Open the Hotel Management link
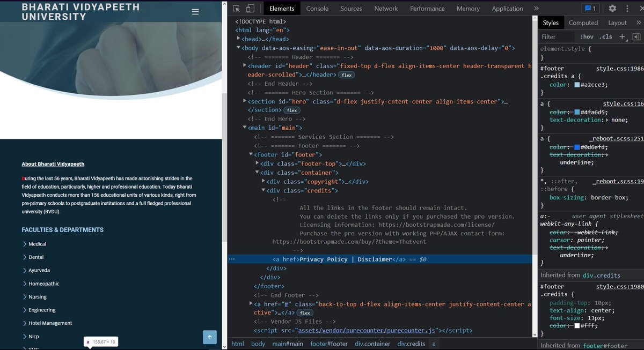This screenshot has height=350, width=644. coord(50,323)
